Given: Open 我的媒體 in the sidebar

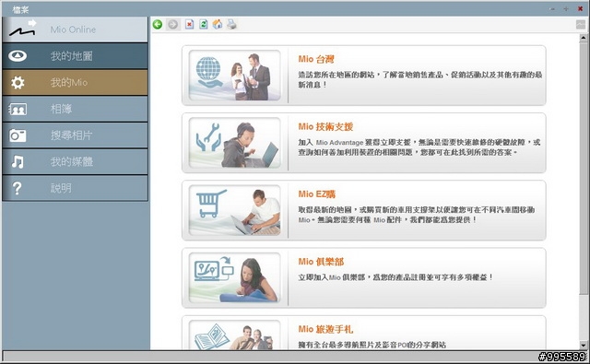Looking at the screenshot, I should pyautogui.click(x=76, y=161).
